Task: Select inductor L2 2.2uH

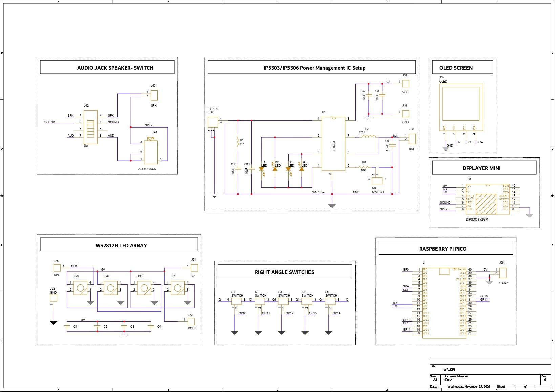Action: pyautogui.click(x=368, y=137)
